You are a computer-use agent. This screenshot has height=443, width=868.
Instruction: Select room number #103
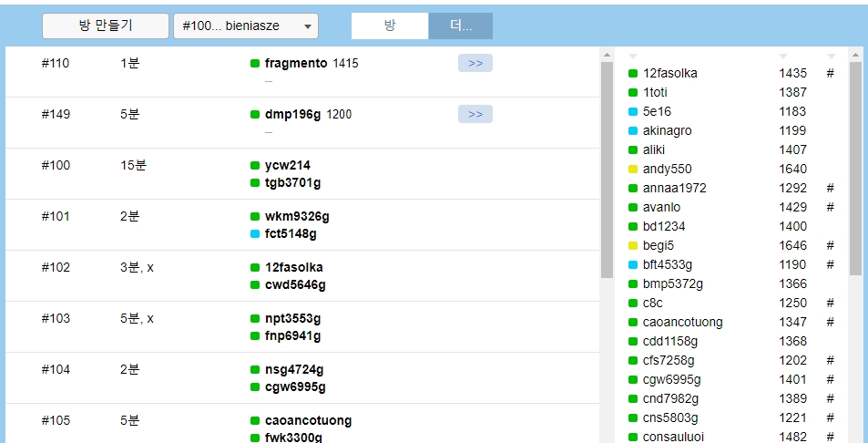pos(56,318)
